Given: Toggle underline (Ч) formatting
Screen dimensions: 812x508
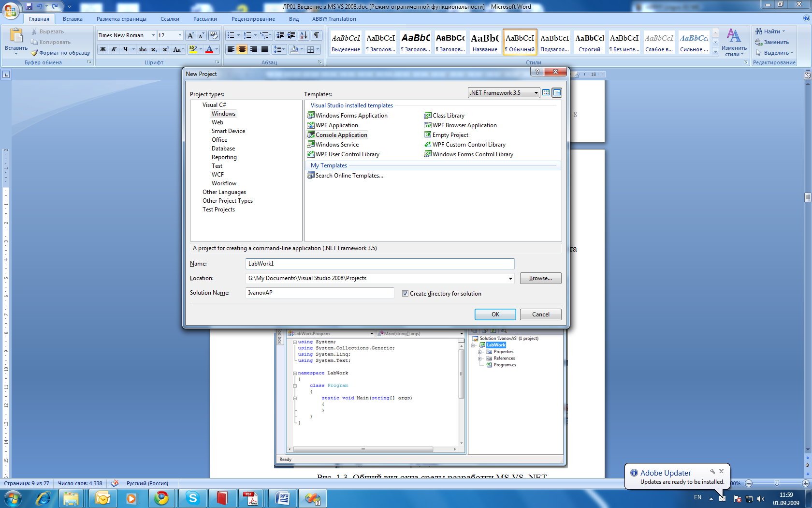Looking at the screenshot, I should coord(126,49).
